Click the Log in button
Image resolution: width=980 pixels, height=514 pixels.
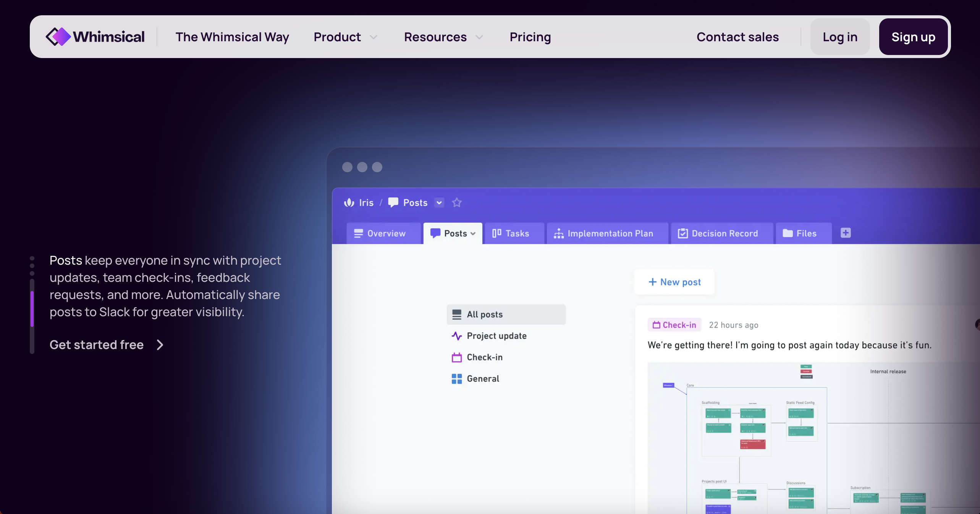click(x=840, y=37)
